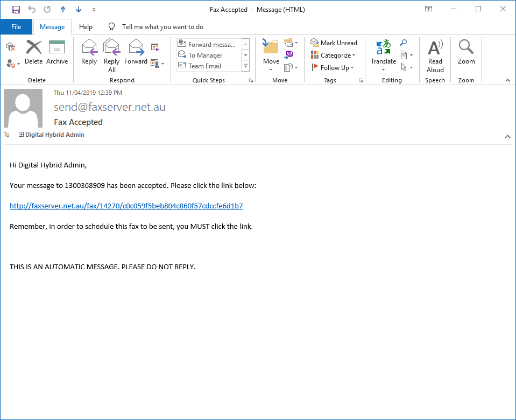Open the File tab
Viewport: 516px width, 420px height.
coord(16,27)
